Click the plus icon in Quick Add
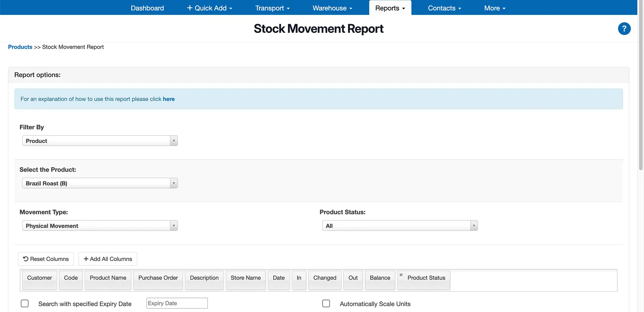 coord(189,8)
